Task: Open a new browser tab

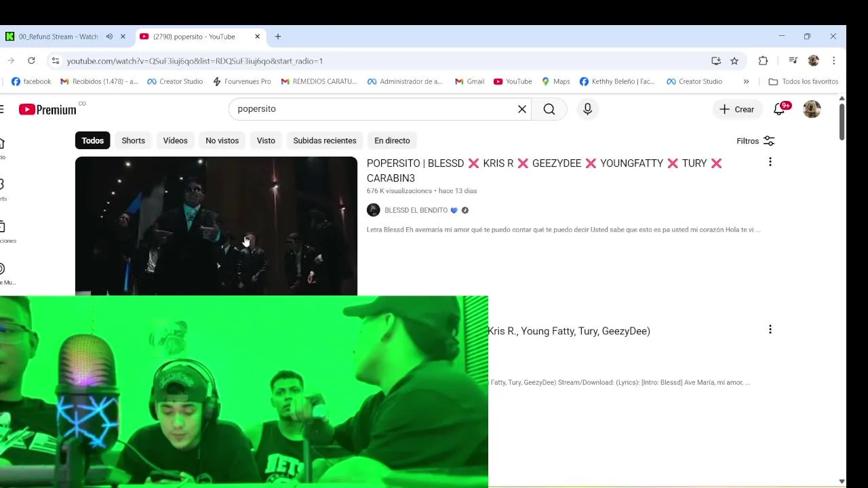Action: [x=278, y=37]
